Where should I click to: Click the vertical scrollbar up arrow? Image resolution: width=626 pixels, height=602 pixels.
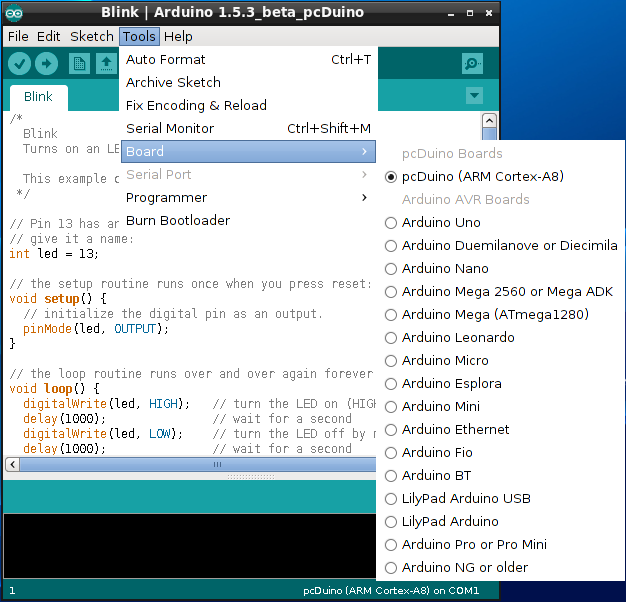click(489, 120)
